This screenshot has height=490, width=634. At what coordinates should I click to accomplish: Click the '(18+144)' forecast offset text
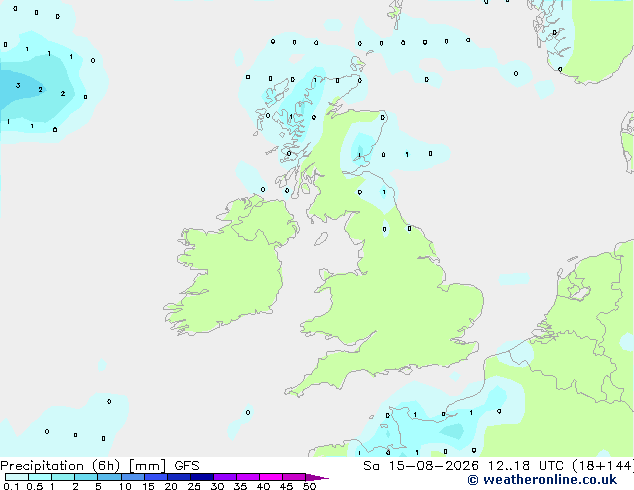603,466
